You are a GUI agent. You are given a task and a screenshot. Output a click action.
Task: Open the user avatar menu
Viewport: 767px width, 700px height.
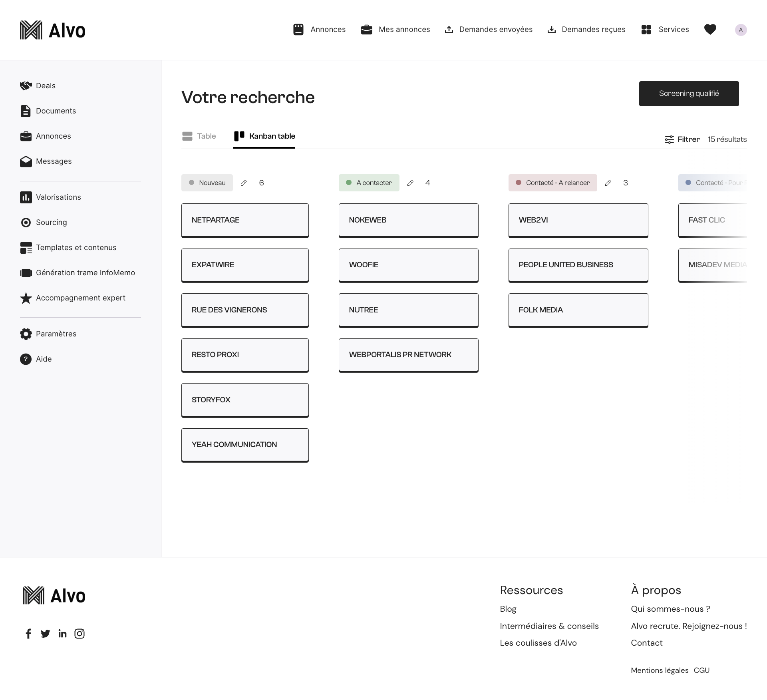point(741,30)
